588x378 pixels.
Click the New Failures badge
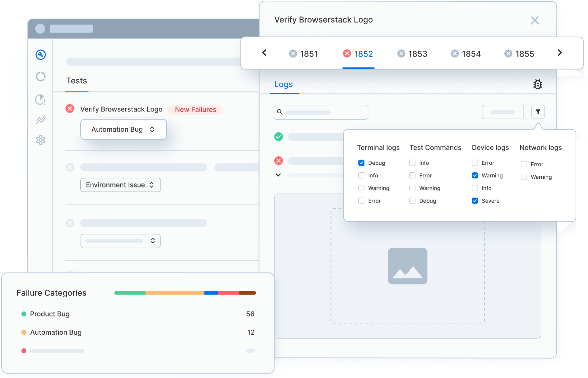(x=195, y=110)
